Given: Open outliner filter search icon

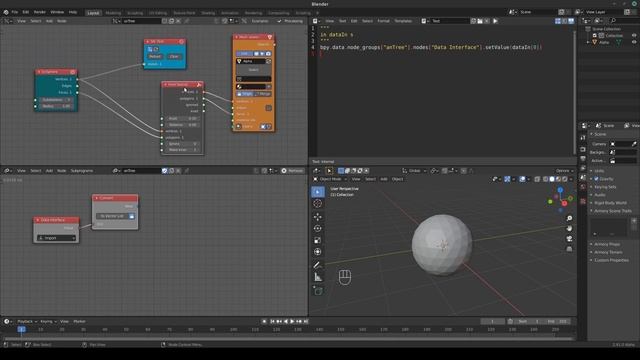Looking at the screenshot, I should [613, 21].
